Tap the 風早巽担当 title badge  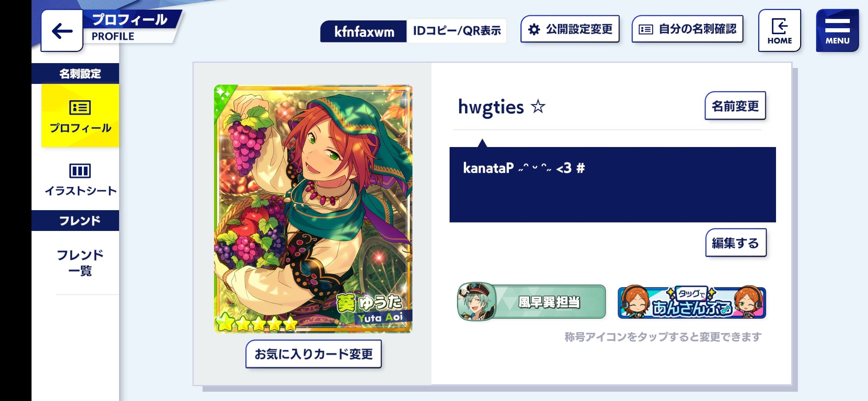point(532,301)
